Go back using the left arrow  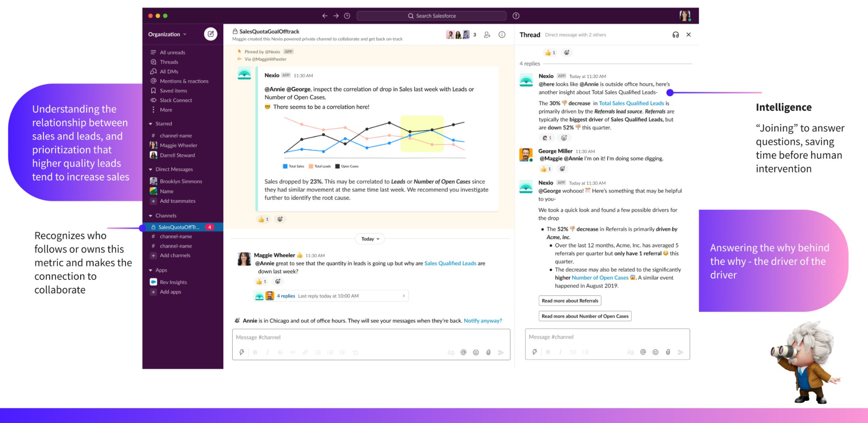point(325,16)
